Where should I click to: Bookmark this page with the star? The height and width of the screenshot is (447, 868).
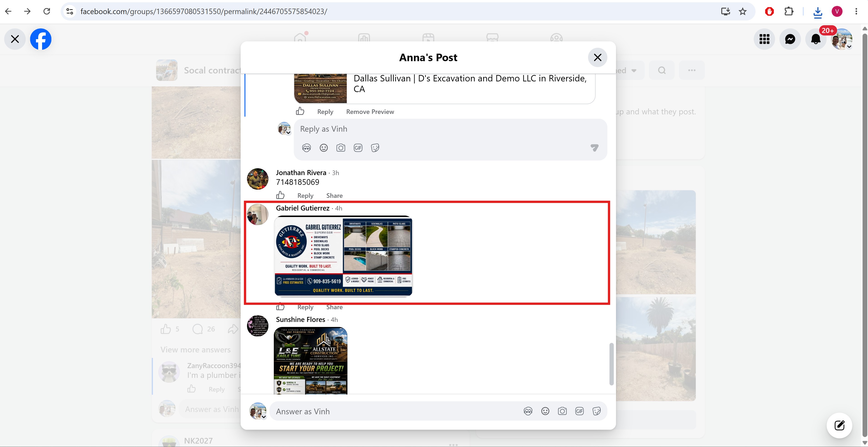743,11
